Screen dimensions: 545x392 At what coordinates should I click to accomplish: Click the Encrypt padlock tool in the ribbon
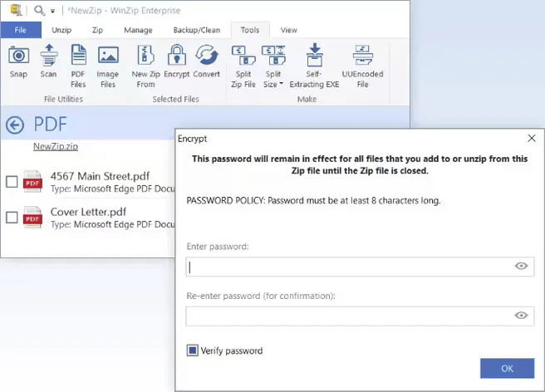point(177,61)
